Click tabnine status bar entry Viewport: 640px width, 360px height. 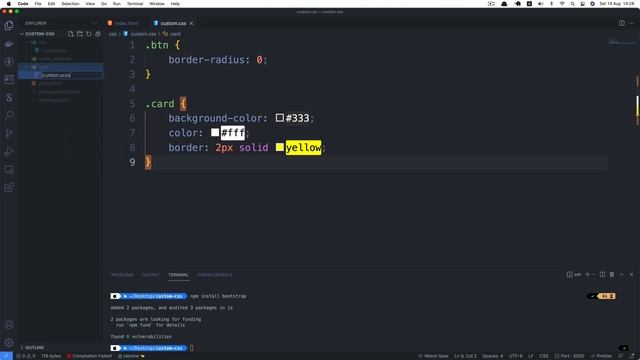pos(131,356)
